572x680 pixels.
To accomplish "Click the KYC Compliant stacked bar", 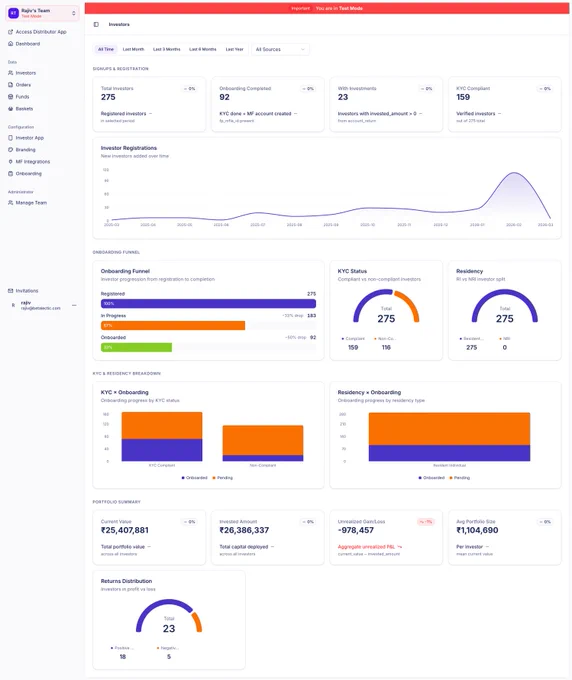I will [x=162, y=437].
